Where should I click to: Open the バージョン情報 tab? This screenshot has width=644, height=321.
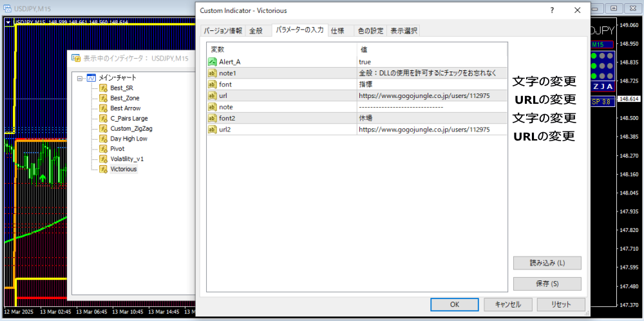(x=223, y=31)
